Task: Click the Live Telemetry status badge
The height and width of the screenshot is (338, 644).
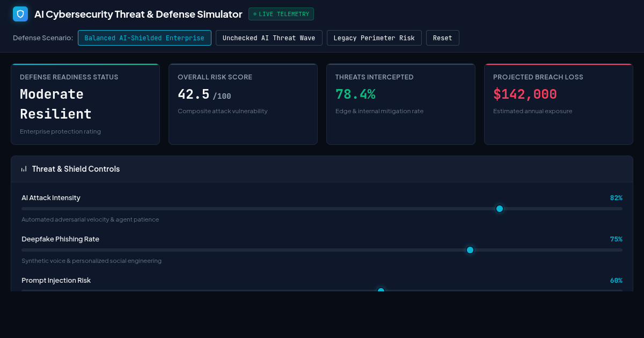Action: point(281,14)
